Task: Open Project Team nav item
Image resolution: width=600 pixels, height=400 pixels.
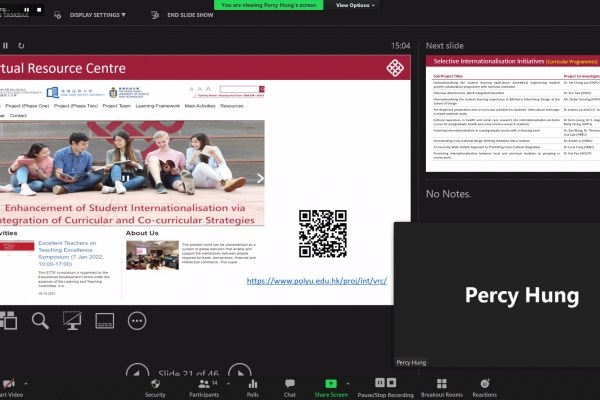Action: coord(117,106)
